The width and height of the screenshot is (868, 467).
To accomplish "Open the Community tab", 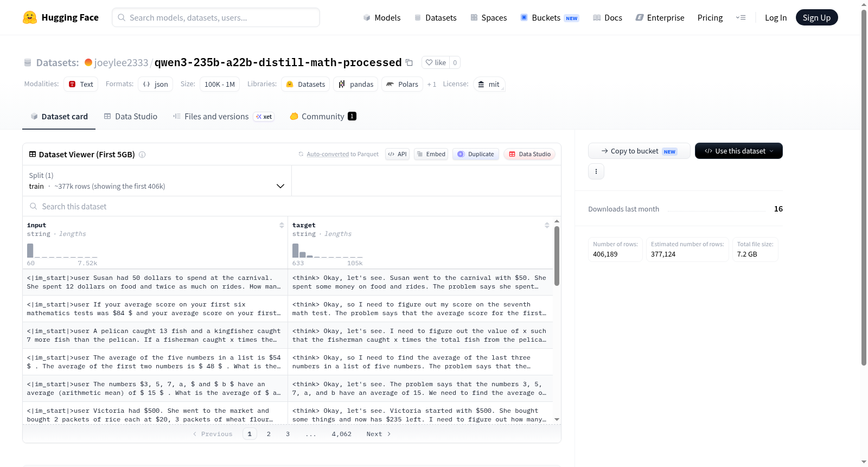I will point(323,117).
